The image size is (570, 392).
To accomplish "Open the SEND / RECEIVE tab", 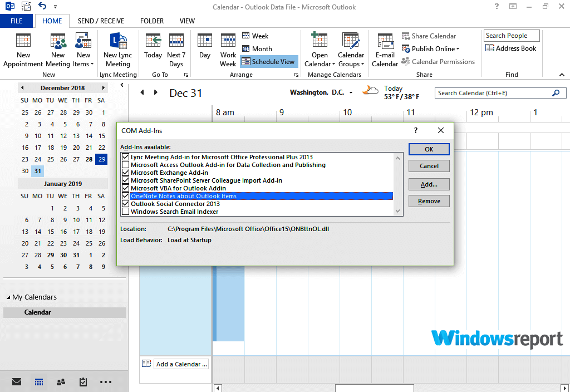I will (101, 21).
